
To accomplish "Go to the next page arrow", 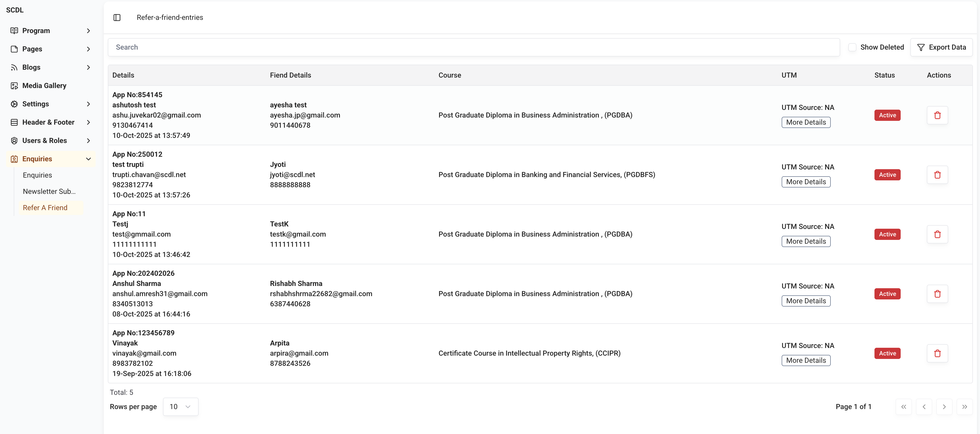I will tap(944, 407).
